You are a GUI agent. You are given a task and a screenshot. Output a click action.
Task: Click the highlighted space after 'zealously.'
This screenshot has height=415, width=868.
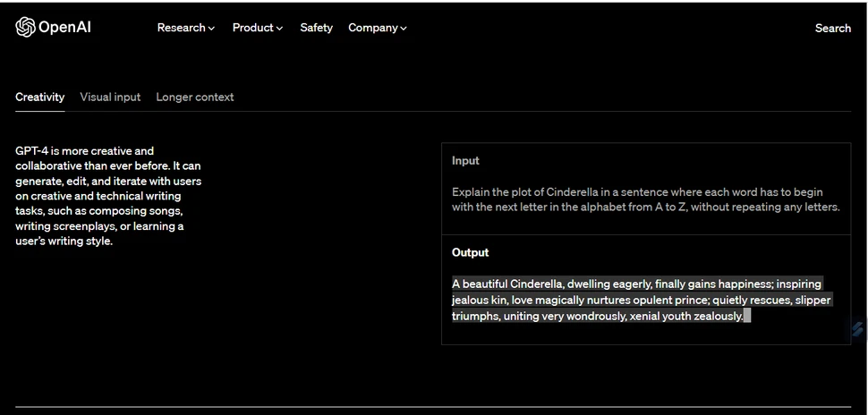(747, 316)
